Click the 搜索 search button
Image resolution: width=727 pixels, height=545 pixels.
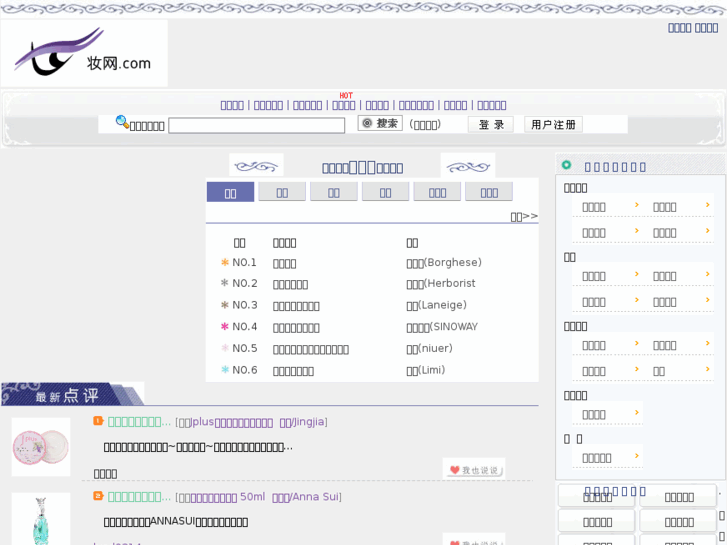[x=380, y=123]
